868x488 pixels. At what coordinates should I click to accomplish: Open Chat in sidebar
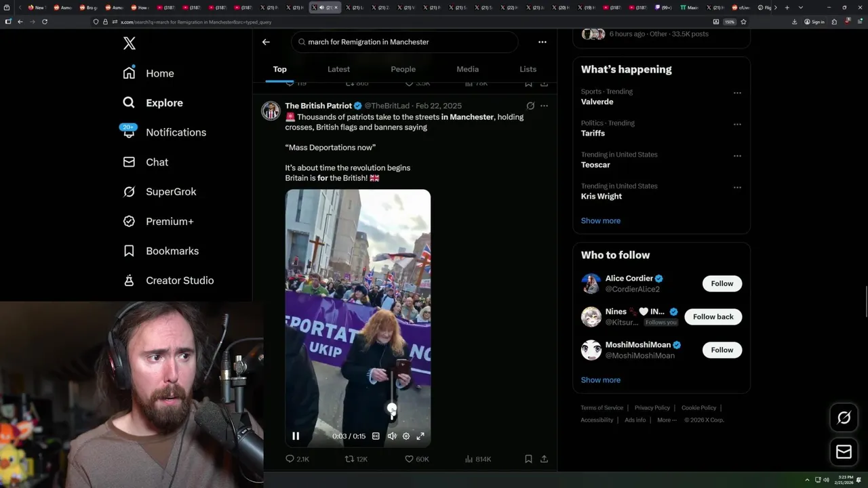click(x=146, y=162)
